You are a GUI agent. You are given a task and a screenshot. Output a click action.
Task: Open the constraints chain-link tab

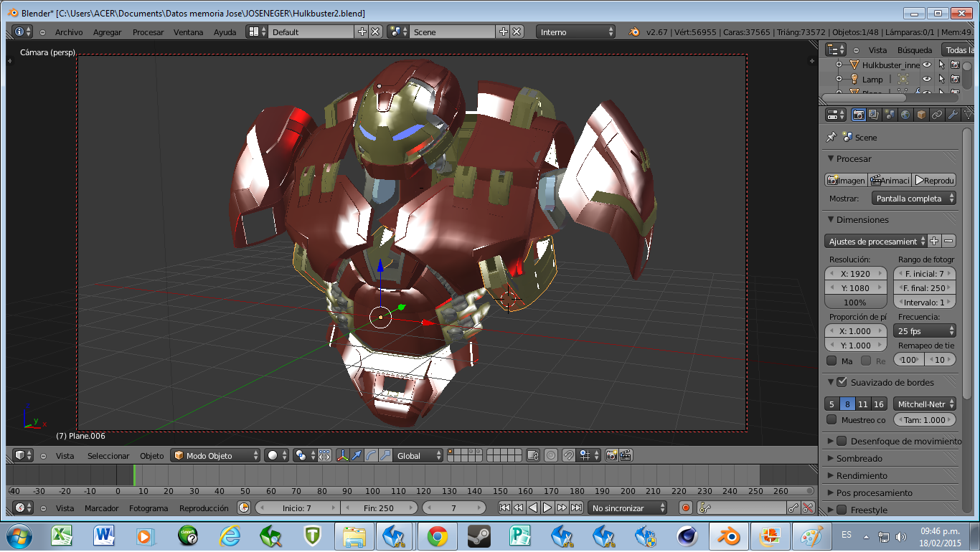937,115
